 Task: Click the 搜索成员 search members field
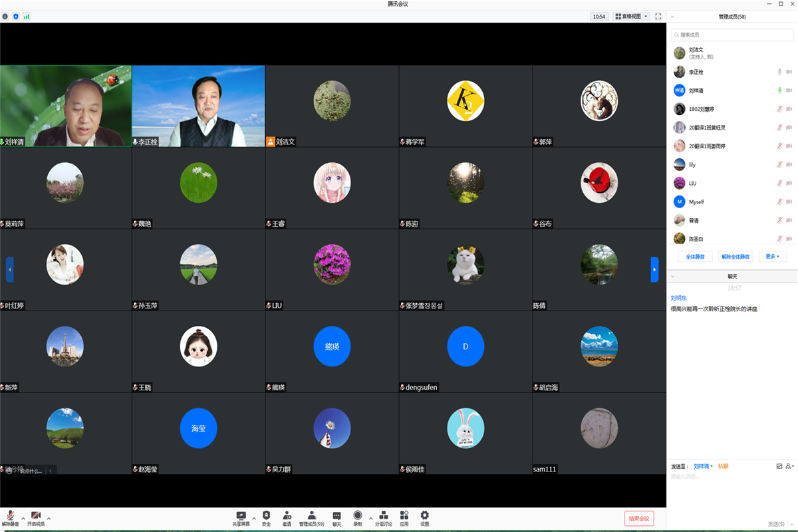[x=731, y=35]
